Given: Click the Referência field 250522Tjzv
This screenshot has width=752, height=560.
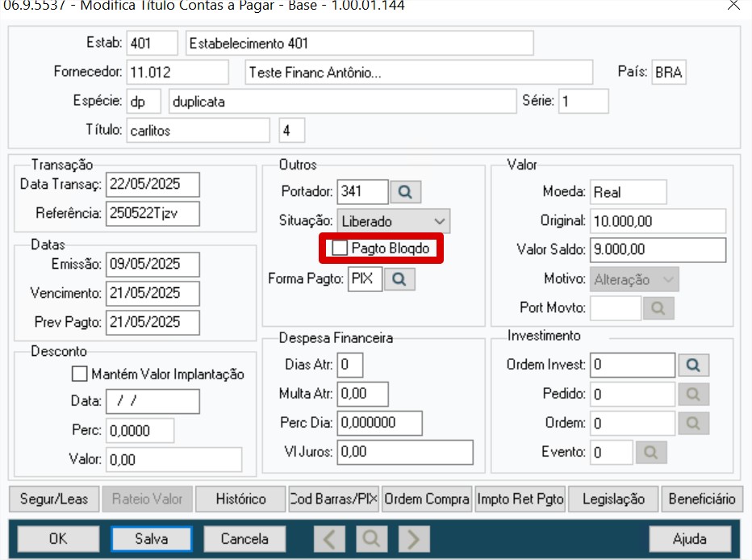Looking at the screenshot, I should [x=152, y=213].
